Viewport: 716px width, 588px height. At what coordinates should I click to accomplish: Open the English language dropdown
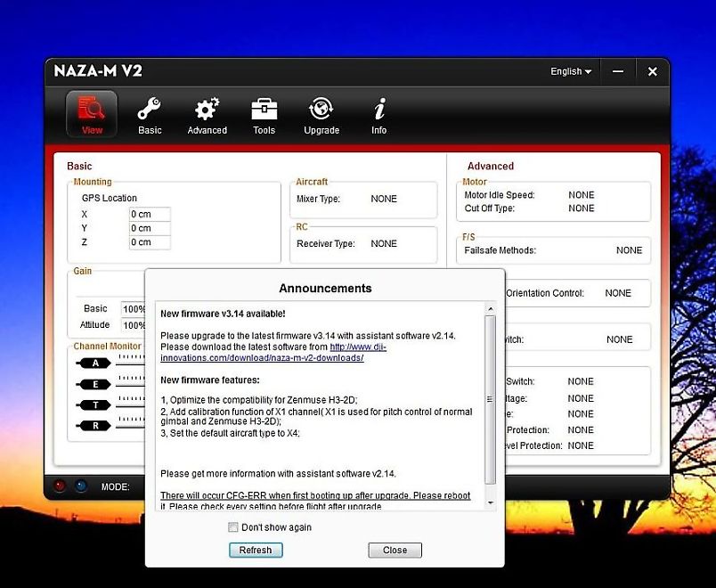pos(571,72)
